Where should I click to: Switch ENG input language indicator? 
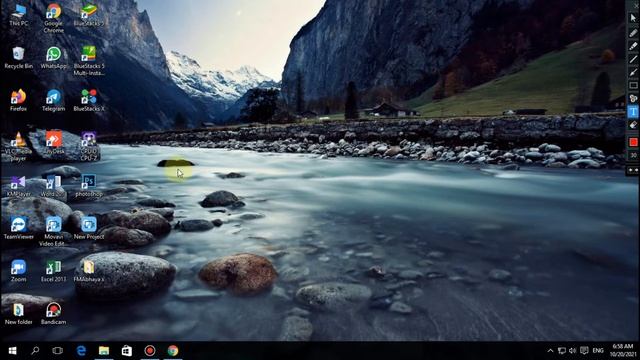598,351
